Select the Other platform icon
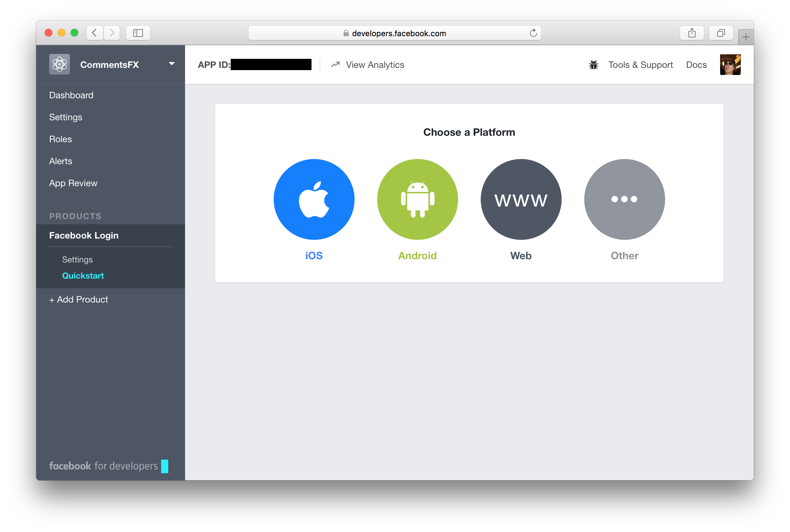This screenshot has width=790, height=532. click(624, 199)
